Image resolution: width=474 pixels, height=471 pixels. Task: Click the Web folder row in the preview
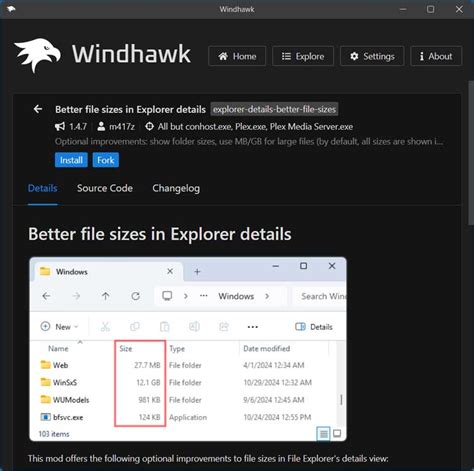coord(184,365)
